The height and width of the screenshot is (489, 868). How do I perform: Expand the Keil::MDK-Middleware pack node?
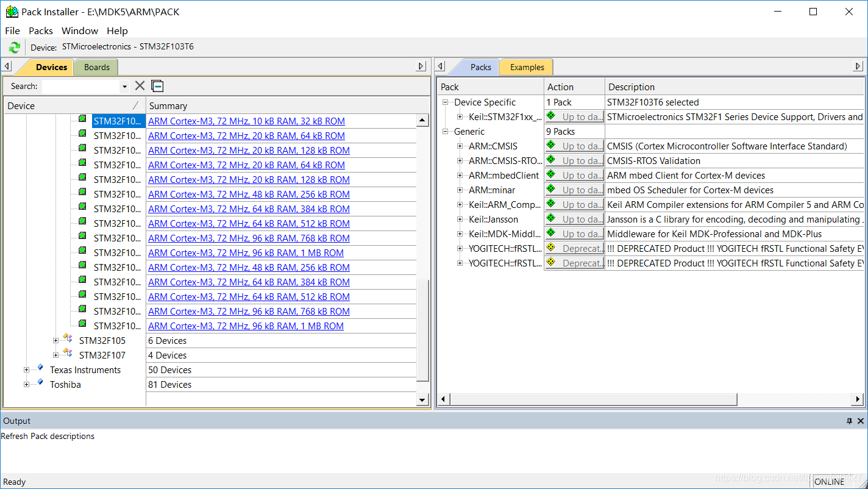tap(460, 234)
